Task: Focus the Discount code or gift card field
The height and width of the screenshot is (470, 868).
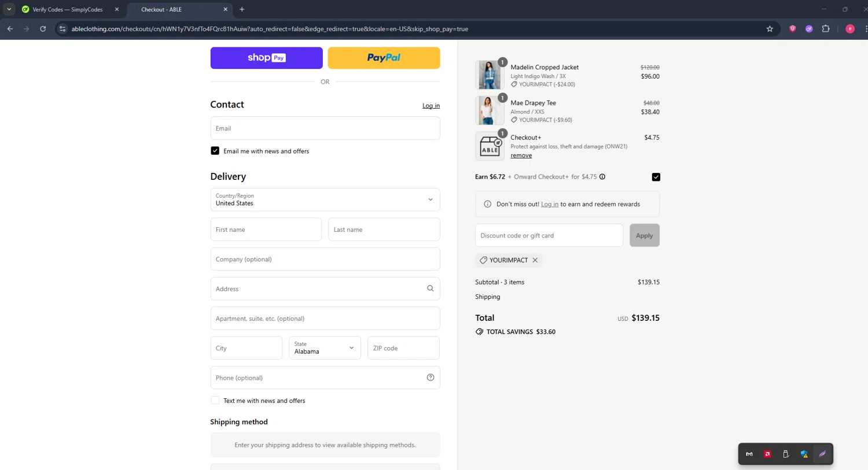Action: pyautogui.click(x=549, y=235)
